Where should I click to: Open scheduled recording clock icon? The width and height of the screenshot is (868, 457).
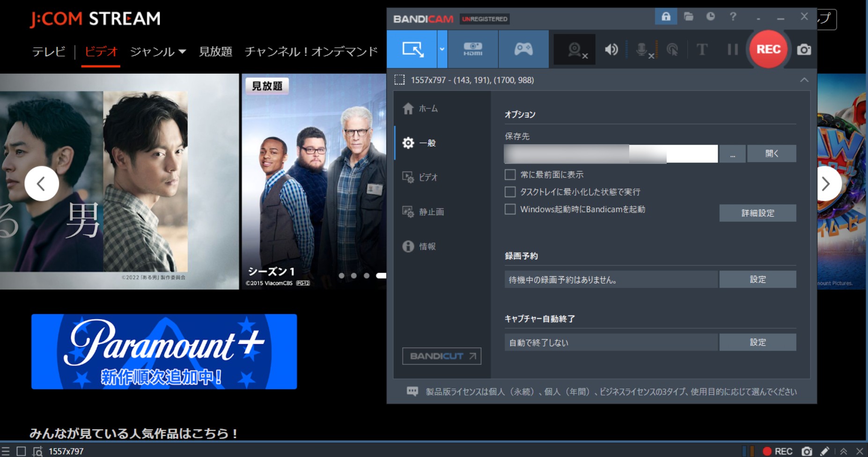(x=710, y=17)
